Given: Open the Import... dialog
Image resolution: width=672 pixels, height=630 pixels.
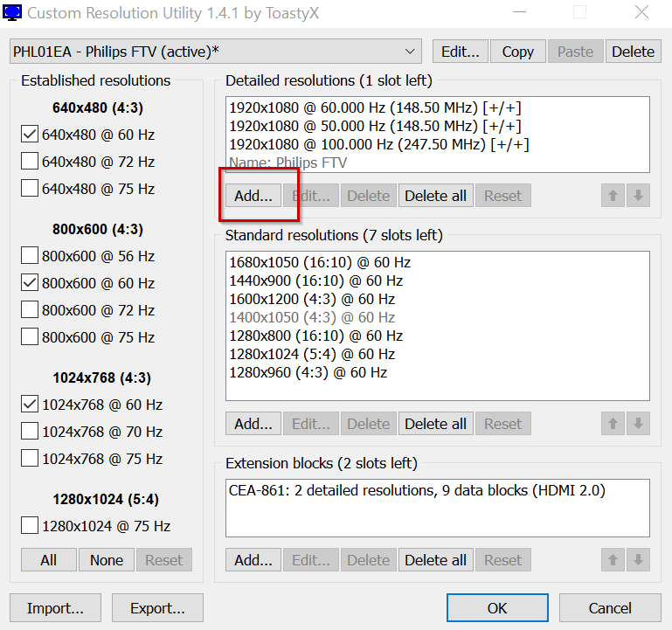Looking at the screenshot, I should click(x=55, y=608).
